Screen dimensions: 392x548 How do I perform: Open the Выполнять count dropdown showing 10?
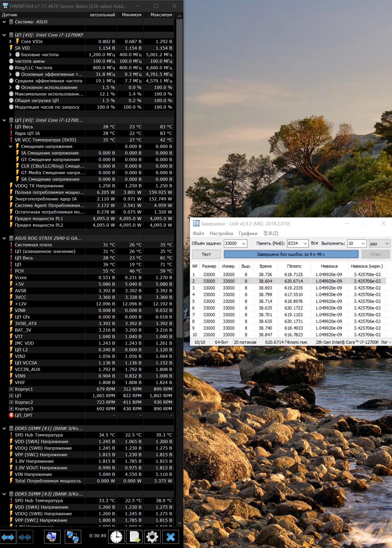[363, 243]
